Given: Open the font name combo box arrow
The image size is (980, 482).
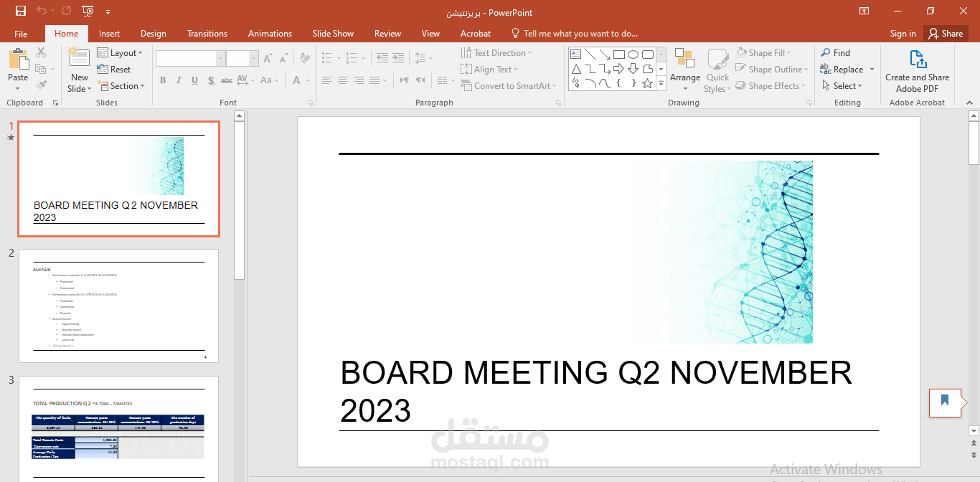Looking at the screenshot, I should 221,59.
